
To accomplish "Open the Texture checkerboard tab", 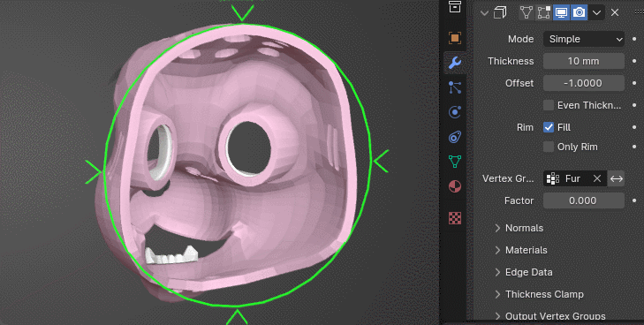I will click(455, 218).
